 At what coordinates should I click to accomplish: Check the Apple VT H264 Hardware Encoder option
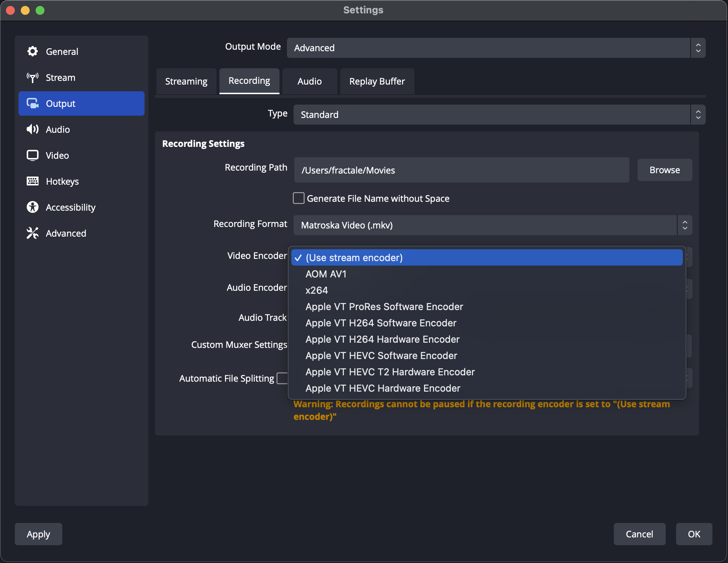382,339
